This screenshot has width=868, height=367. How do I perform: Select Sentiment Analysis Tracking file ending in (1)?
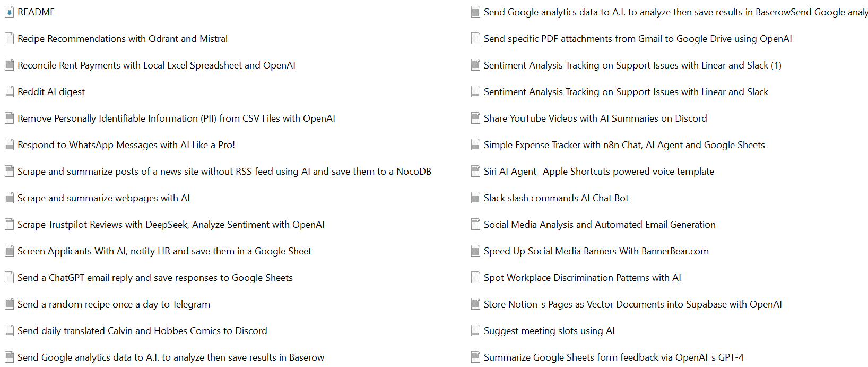pos(632,65)
